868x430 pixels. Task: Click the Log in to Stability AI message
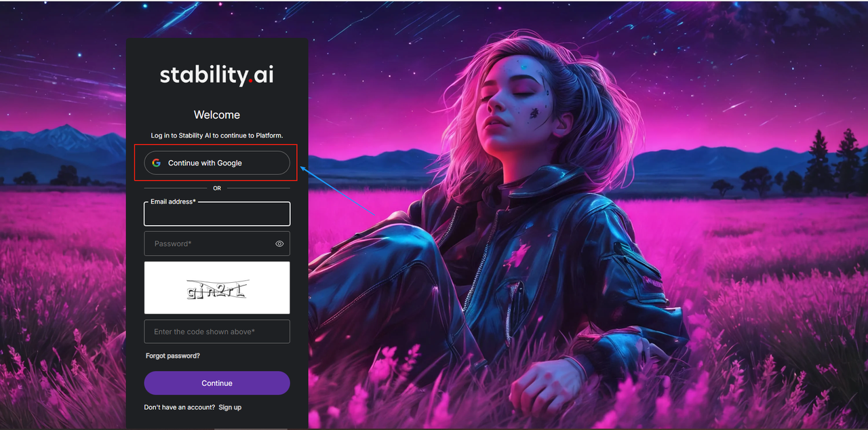click(x=217, y=136)
